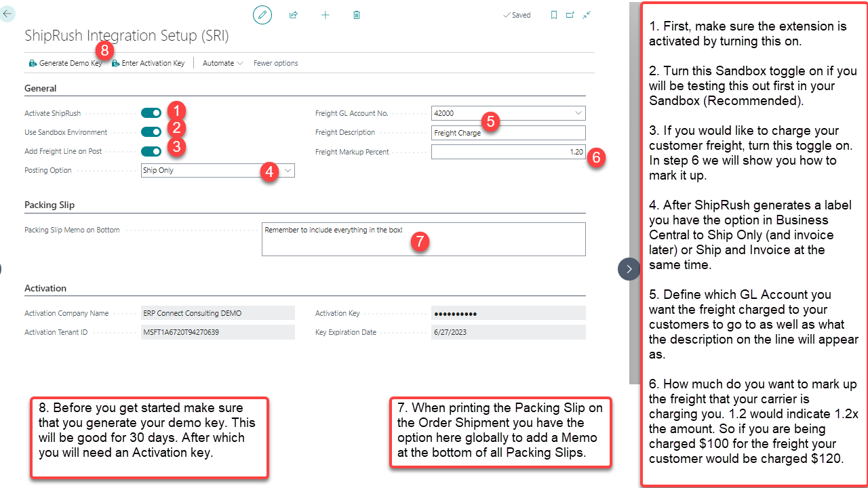Click the Activation Company Name label
This screenshot has width=868, height=488.
(x=66, y=313)
